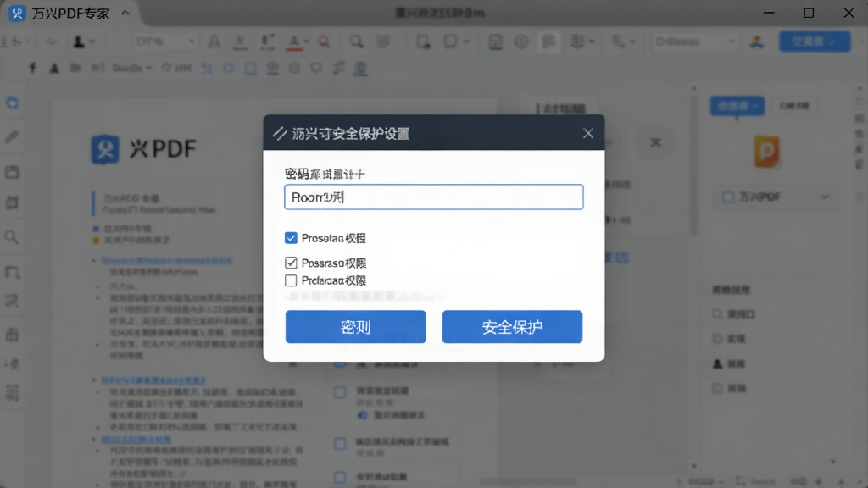Click the password input field containing Room
Viewport: 868px width, 488px height.
click(x=433, y=197)
